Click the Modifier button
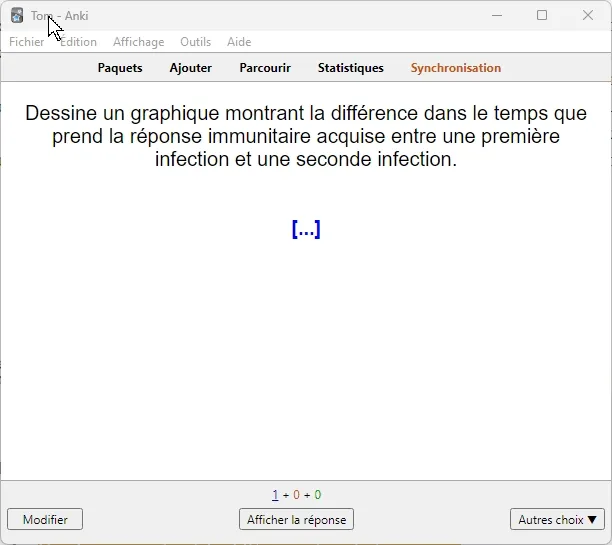612x545 pixels. [x=45, y=519]
